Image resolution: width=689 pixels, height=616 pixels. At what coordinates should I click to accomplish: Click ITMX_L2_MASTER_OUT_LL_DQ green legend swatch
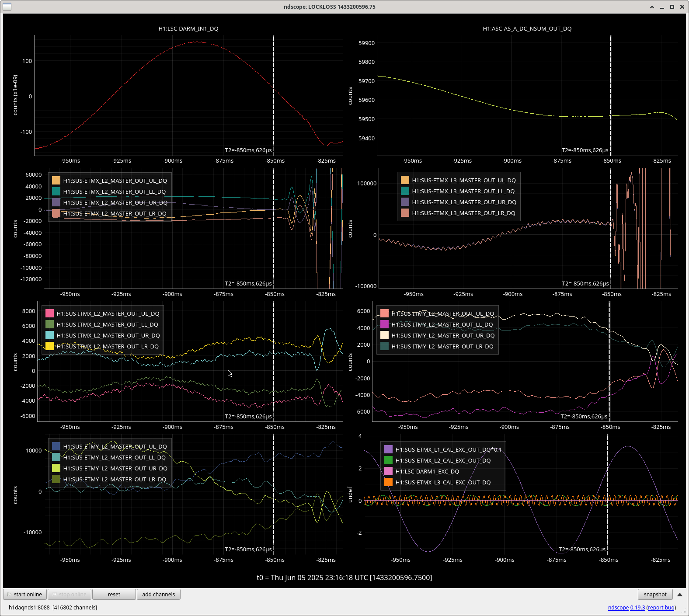pos(49,324)
